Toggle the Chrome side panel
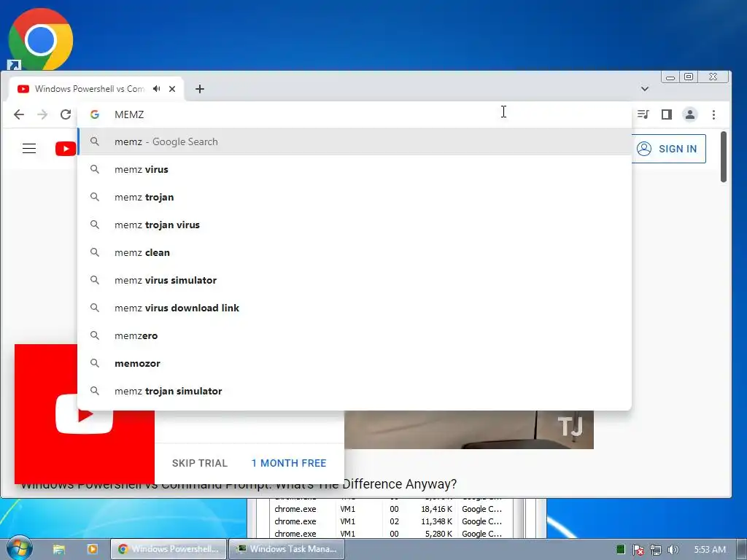 coord(667,114)
